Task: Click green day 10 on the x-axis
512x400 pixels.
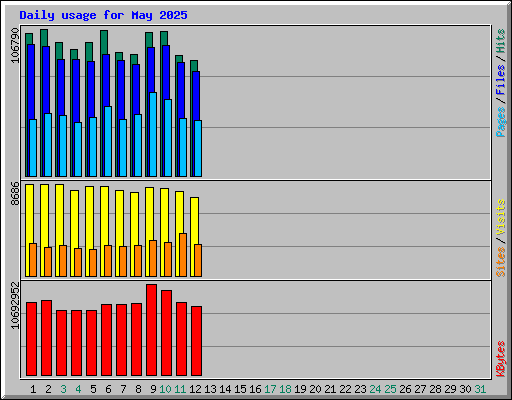Action: click(165, 389)
